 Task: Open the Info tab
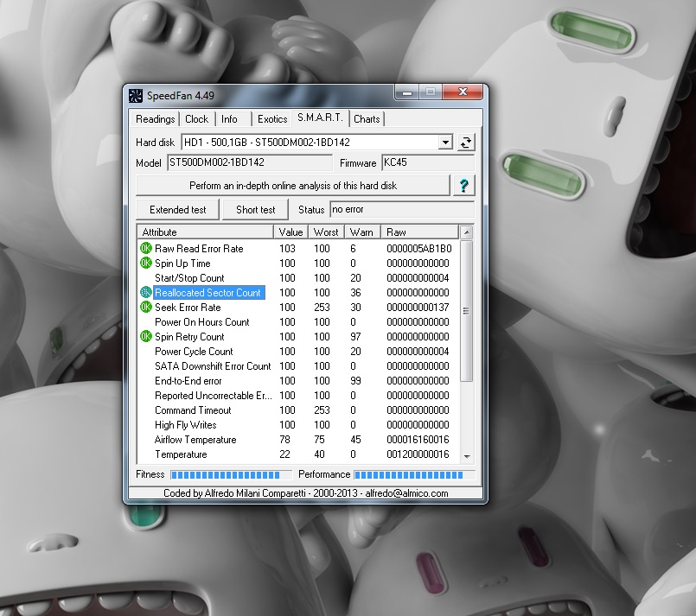click(229, 119)
